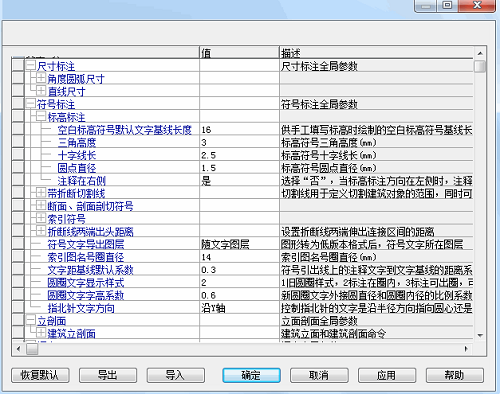Click the 应用 button
This screenshot has width=500, height=394.
387,375
